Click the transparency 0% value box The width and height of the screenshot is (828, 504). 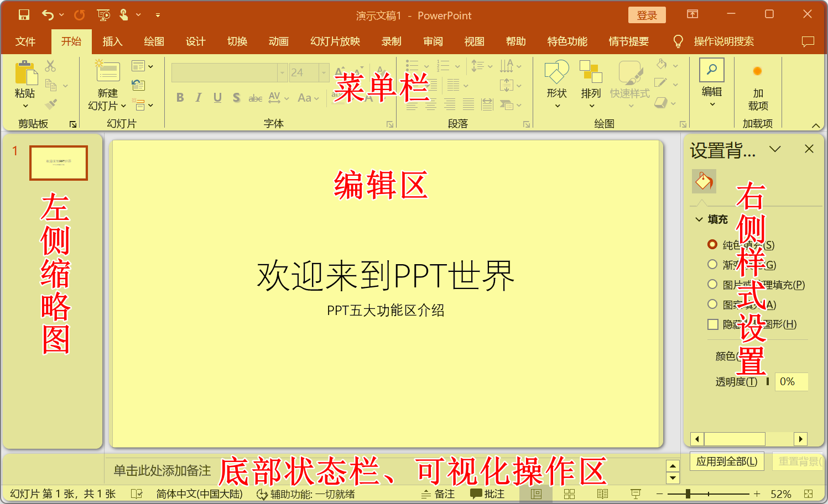tap(791, 381)
